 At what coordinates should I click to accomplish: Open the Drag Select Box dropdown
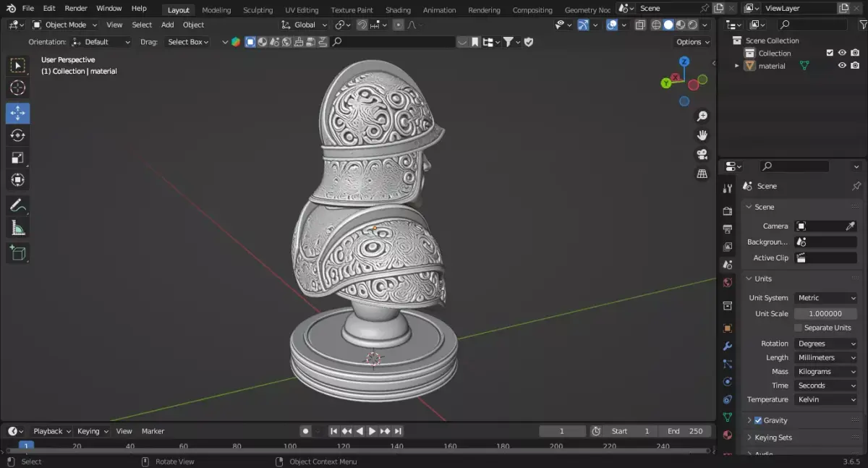tap(187, 42)
